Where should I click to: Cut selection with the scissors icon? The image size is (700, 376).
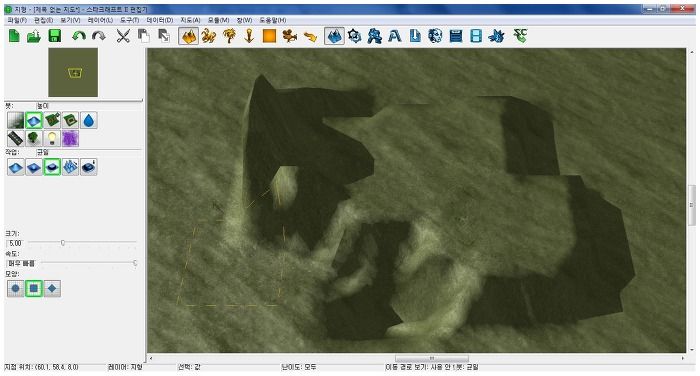pos(123,36)
